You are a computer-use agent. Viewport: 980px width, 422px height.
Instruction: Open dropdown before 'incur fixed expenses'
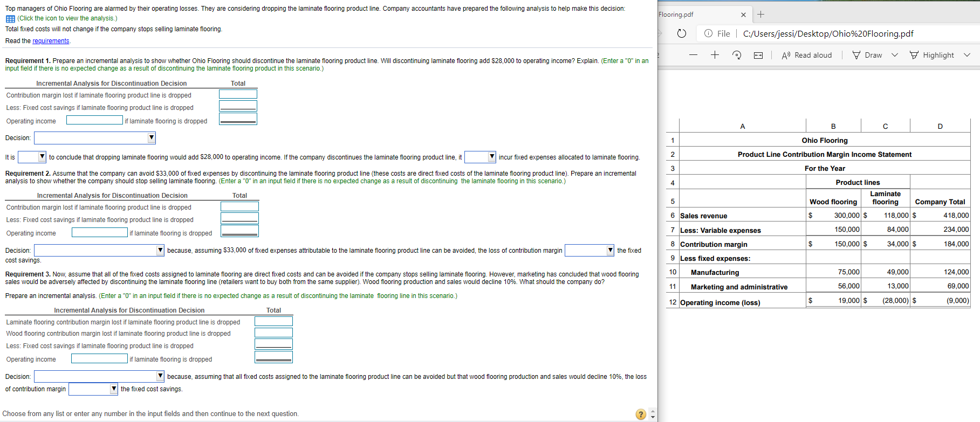480,157
